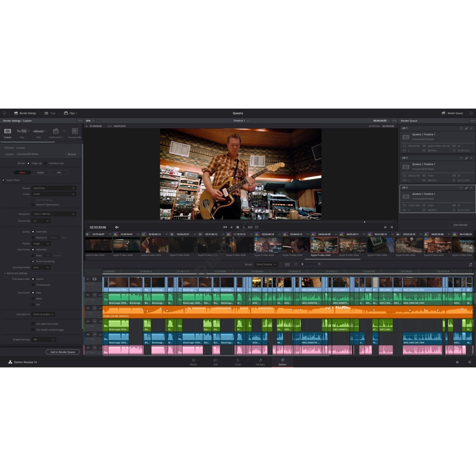Mute the A1 audio track
This screenshot has width=476, height=476.
click(94, 295)
